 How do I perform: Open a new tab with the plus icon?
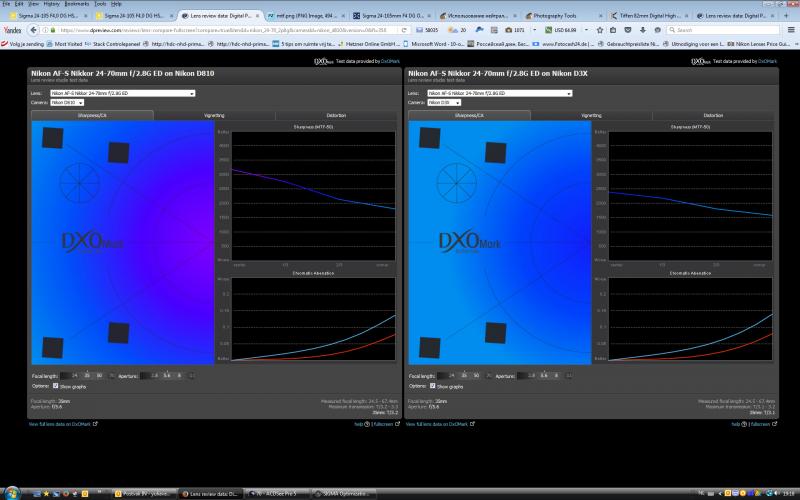pos(786,16)
